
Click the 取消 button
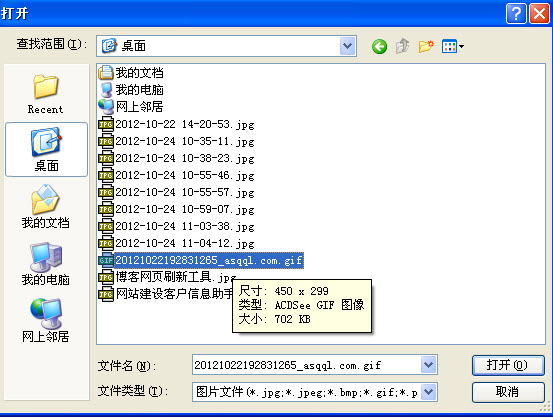click(508, 392)
